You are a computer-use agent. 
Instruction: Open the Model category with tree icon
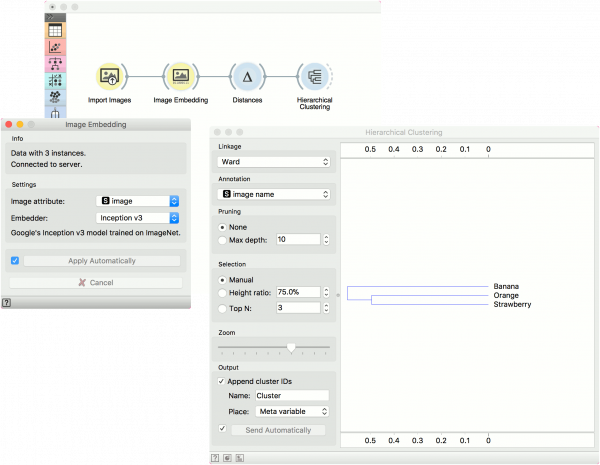[x=54, y=64]
